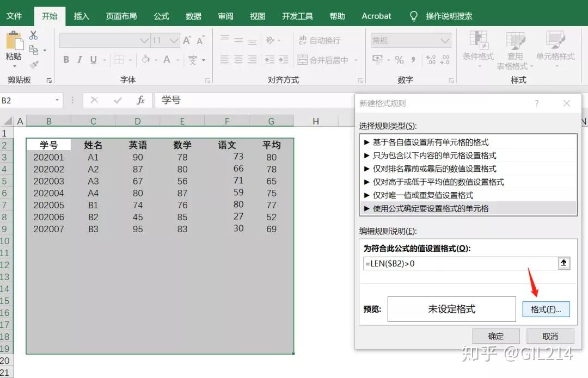
Task: Open the 公式 ribbon tab
Action: [x=161, y=16]
